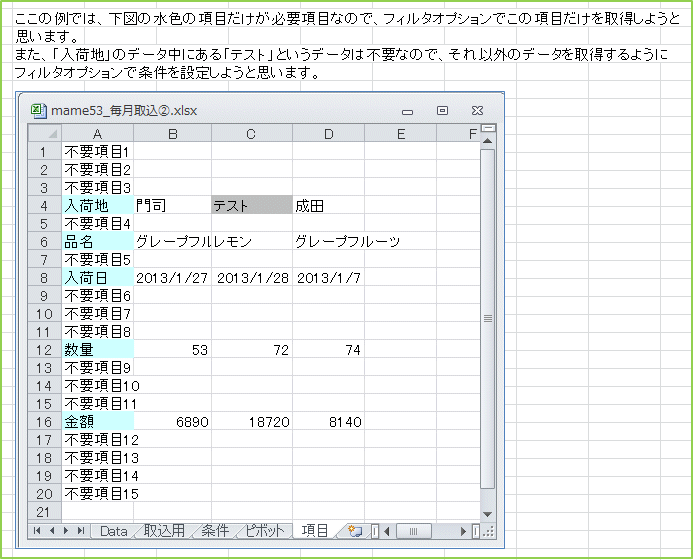The image size is (693, 560).
Task: Click the quantity cell with 53
Action: coord(172,350)
